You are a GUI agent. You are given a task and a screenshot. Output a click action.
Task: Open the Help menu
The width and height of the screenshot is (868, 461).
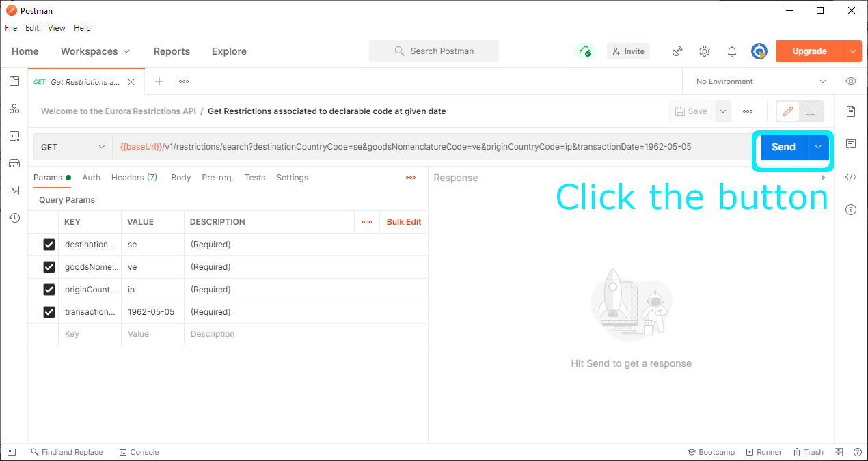tap(82, 28)
